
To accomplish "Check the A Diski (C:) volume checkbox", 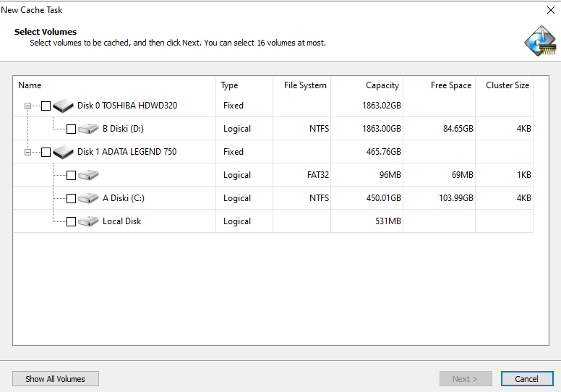I will tap(71, 198).
